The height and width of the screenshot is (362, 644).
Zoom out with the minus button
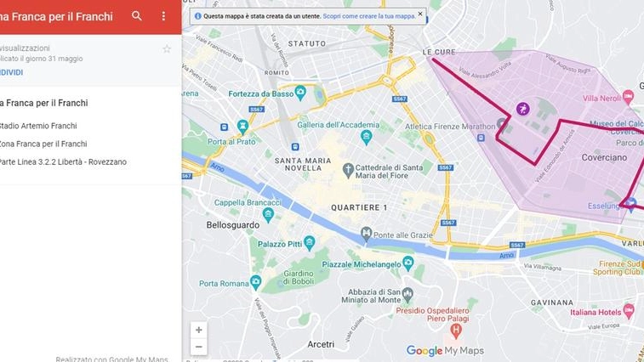coord(199,347)
